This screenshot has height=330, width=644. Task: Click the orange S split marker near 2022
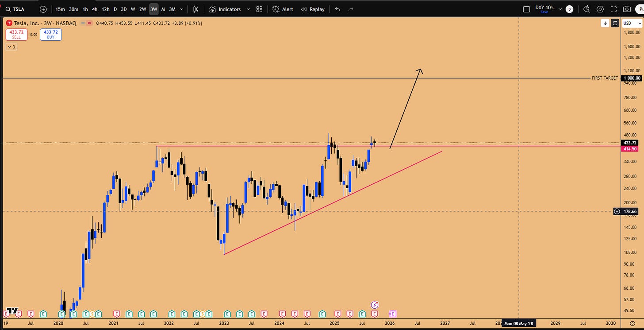203,314
